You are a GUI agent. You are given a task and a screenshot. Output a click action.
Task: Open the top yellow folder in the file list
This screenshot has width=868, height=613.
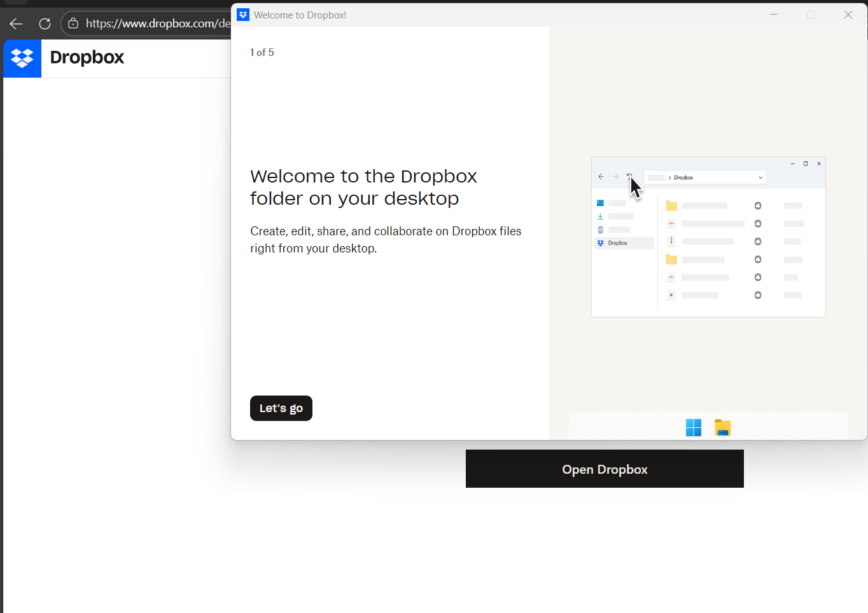pyautogui.click(x=671, y=205)
